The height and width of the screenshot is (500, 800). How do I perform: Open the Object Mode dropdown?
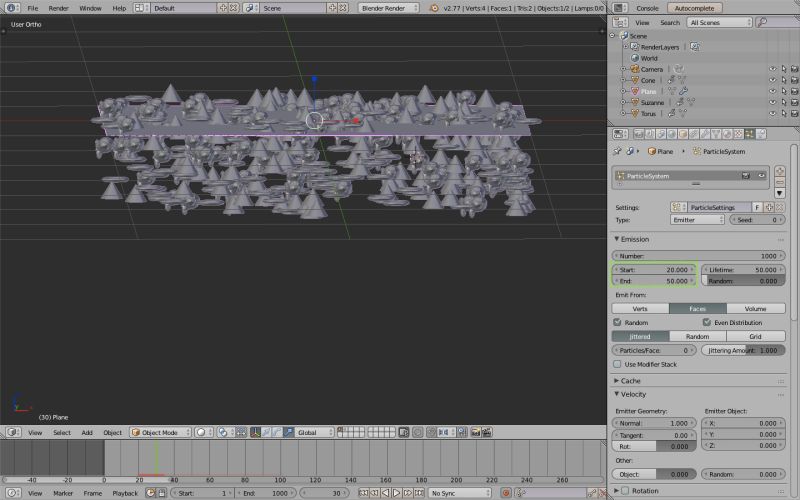tap(160, 433)
